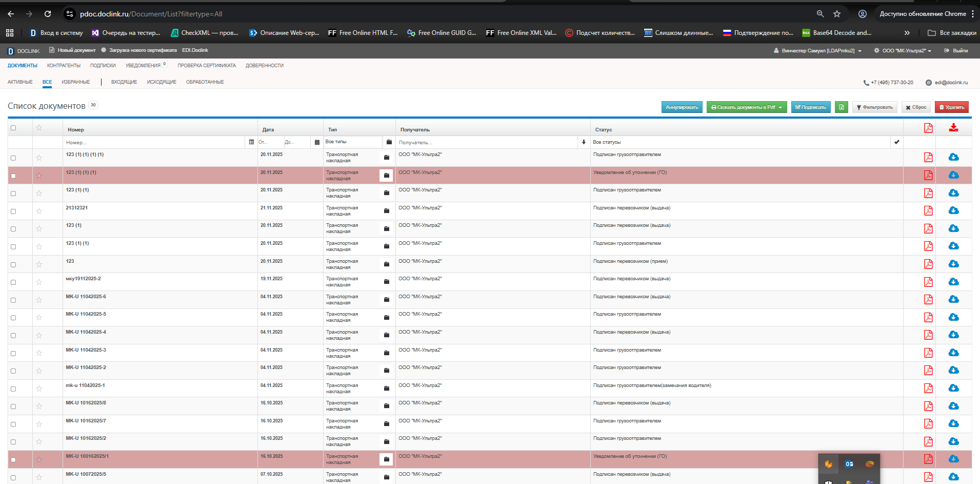The width and height of the screenshot is (980, 484).
Task: Check the box for document 123 (1) (1) (1) (1)
Action: pyautogui.click(x=13, y=158)
